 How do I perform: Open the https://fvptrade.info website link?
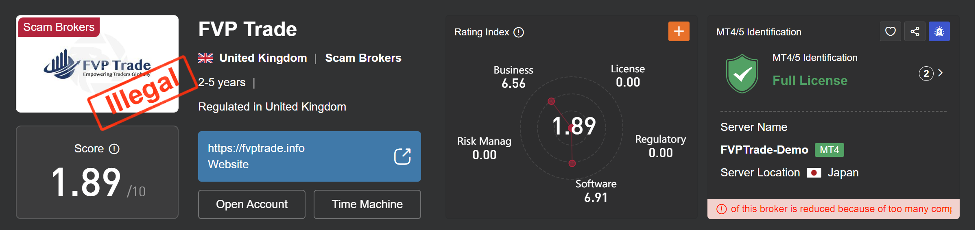point(309,156)
